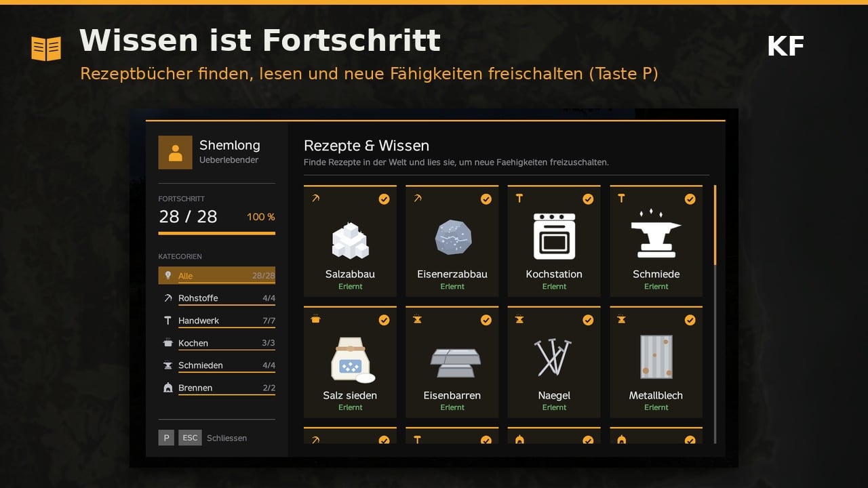This screenshot has width=868, height=488.
Task: Select the stove icon on Kochstation card
Action: point(554,237)
